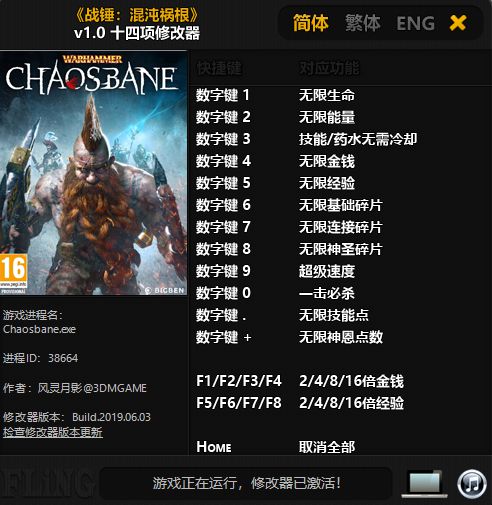Click the 游戏正在运行 status message bar
The height and width of the screenshot is (505, 492).
[x=246, y=483]
